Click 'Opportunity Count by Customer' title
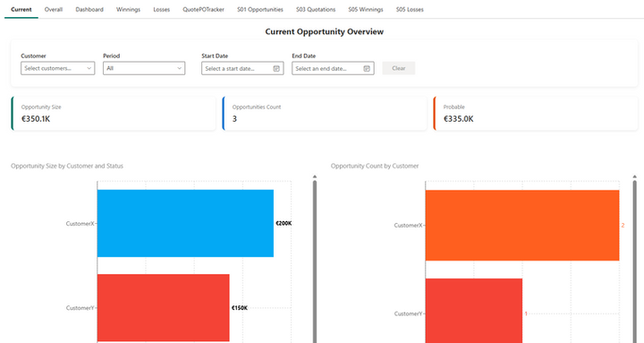Screen dimensions: 644x343 375,167
